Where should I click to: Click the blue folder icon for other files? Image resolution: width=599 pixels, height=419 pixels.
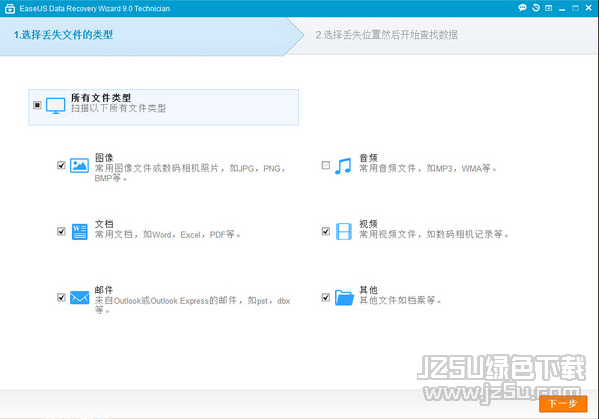tap(344, 298)
